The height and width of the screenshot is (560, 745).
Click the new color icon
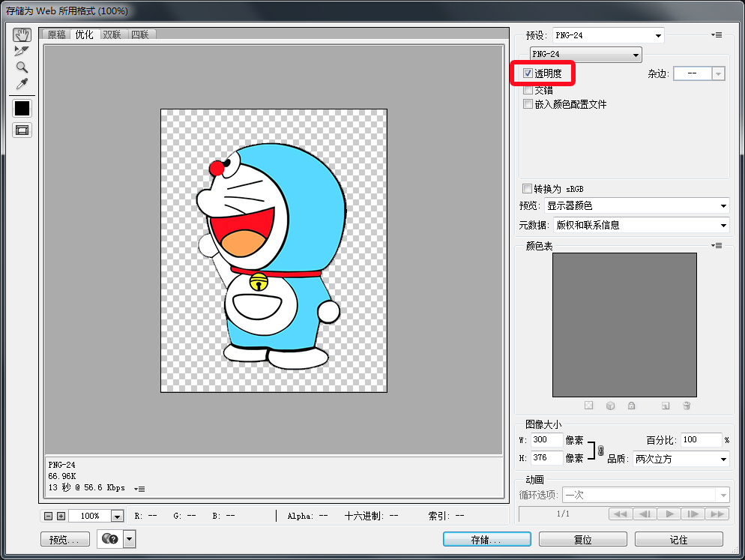coord(666,406)
